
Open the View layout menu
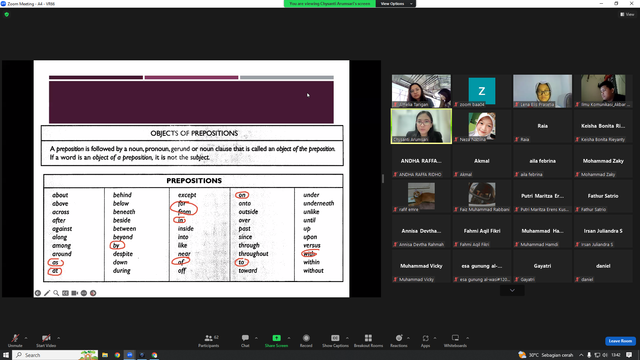click(x=627, y=14)
